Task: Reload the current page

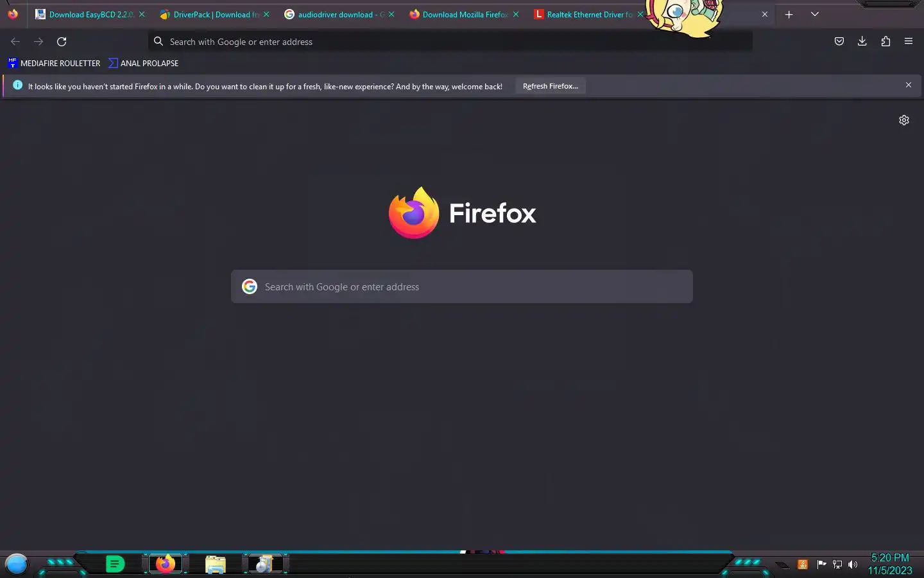Action: [62, 42]
